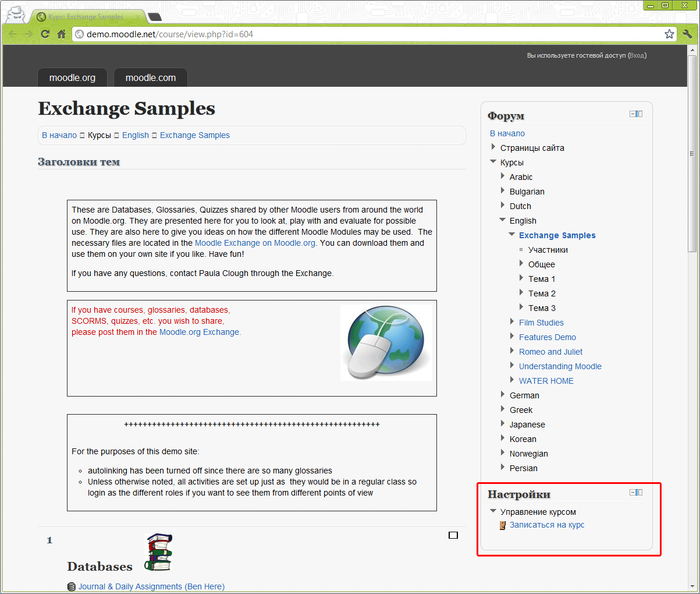The image size is (700, 594).
Task: Open the moodle.org tab
Action: pyautogui.click(x=72, y=77)
